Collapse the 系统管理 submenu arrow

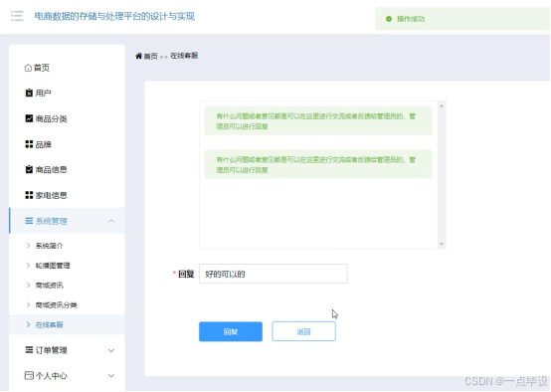coord(111,221)
